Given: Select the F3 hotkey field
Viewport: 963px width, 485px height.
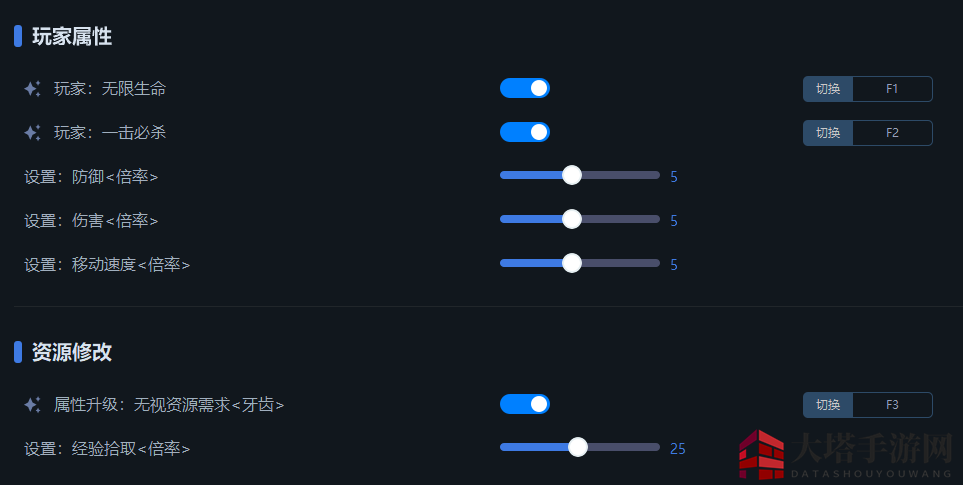Looking at the screenshot, I should point(892,405).
